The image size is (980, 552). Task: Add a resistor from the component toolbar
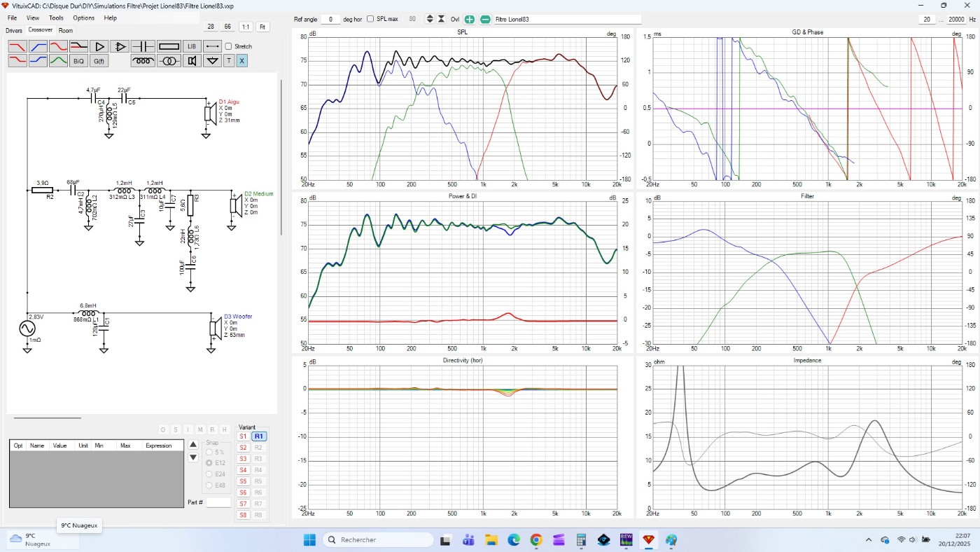(169, 46)
